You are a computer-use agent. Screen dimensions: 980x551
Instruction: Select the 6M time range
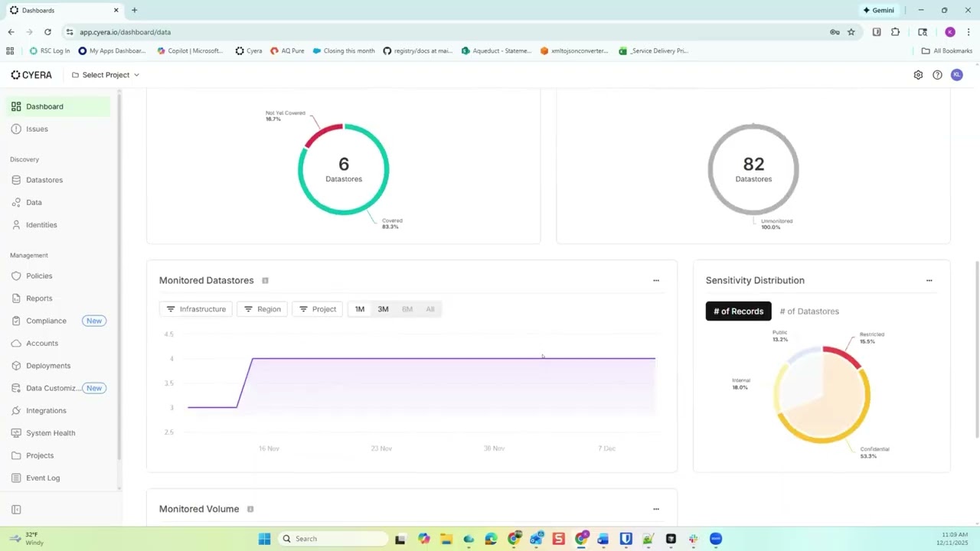click(407, 309)
